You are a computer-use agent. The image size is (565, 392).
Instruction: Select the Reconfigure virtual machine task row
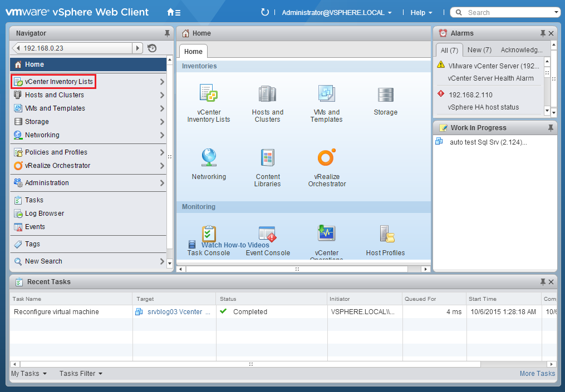(283, 312)
